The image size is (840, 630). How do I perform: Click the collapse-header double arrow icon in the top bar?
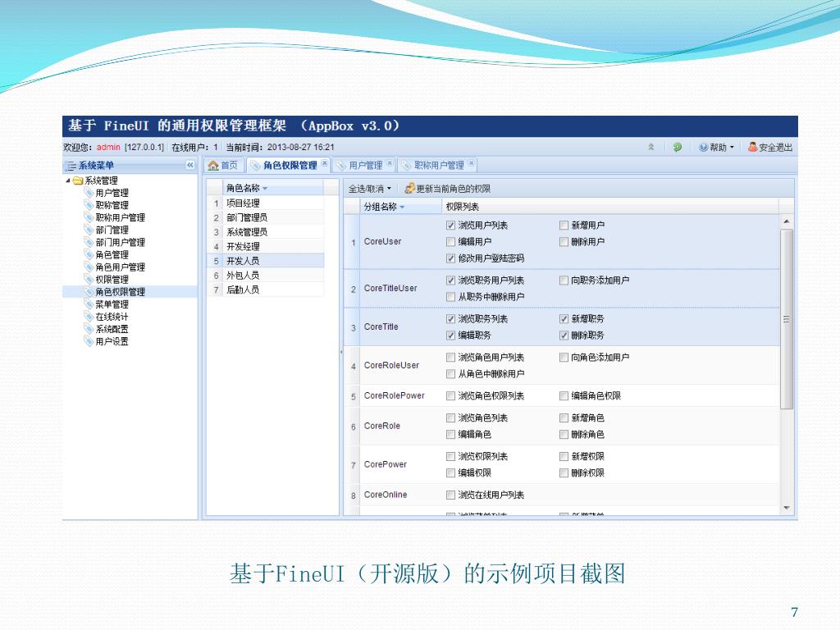tap(651, 147)
